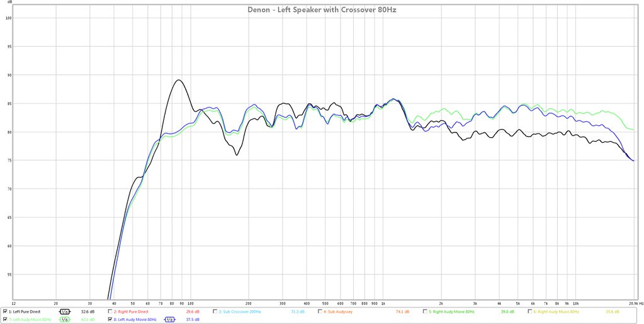Viewport: 644px width, 324px height.
Task: Check the Right Audy Music 80Hz box
Action: click(x=530, y=311)
